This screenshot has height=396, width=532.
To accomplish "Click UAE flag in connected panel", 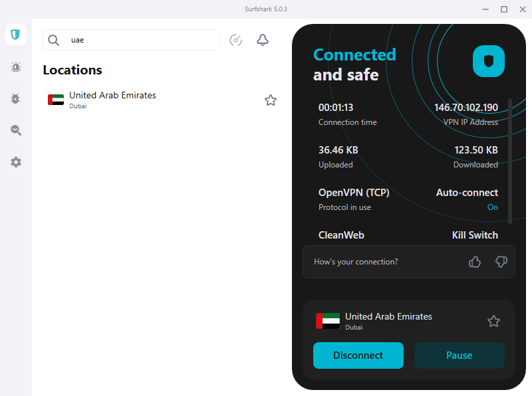I will [328, 321].
